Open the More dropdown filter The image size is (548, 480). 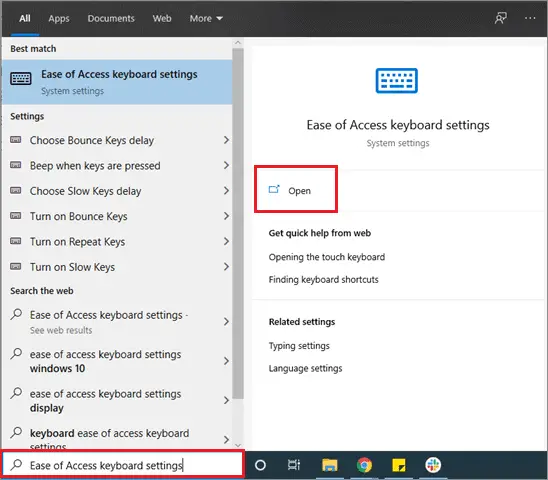point(206,18)
